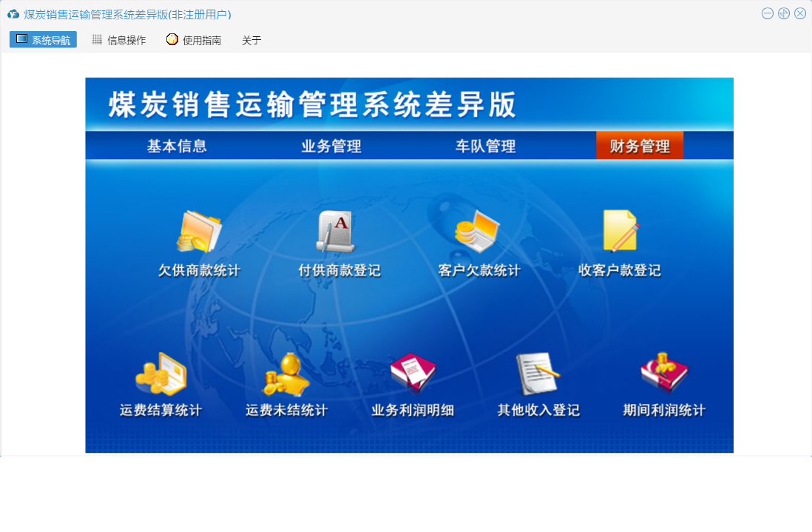Image resolution: width=812 pixels, height=532 pixels.
Task: Open the 系统导航 menu
Action: (x=43, y=40)
